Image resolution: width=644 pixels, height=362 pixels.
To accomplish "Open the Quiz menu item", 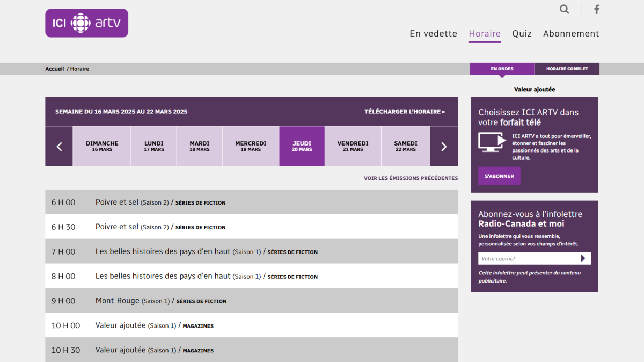I will 522,33.
